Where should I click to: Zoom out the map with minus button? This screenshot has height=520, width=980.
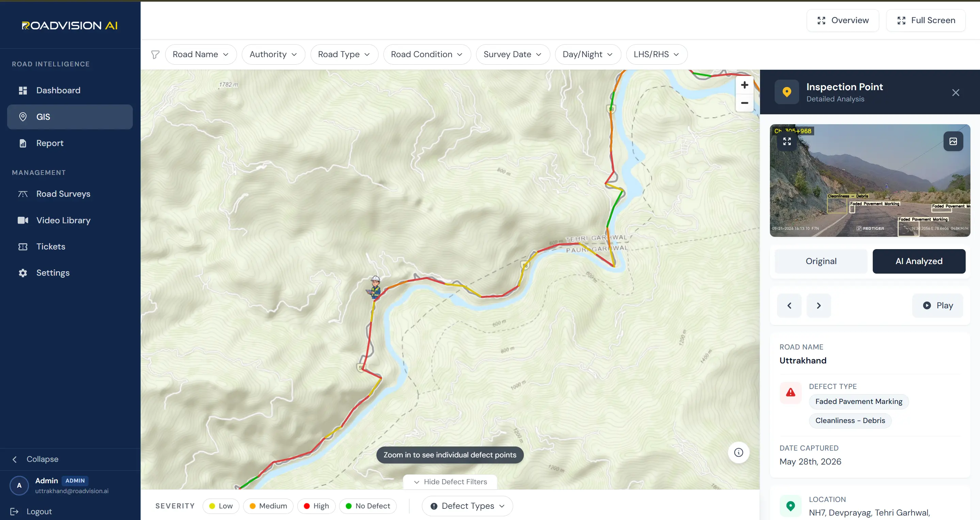(744, 103)
